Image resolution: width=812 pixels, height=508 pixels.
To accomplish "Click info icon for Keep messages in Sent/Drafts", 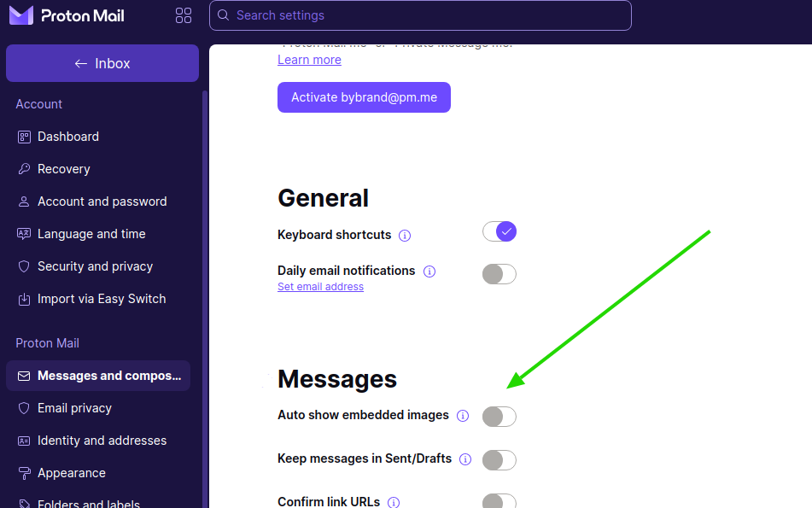I will pos(465,459).
